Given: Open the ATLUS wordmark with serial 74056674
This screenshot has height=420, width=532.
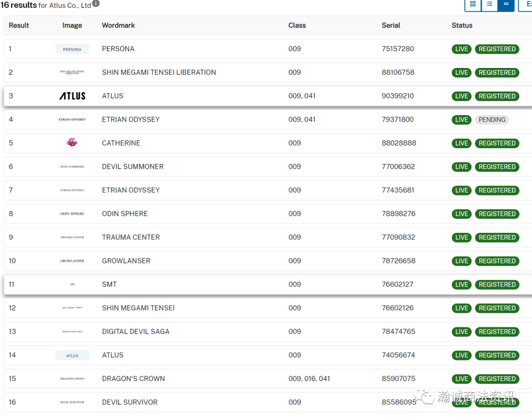Looking at the screenshot, I should pos(113,355).
